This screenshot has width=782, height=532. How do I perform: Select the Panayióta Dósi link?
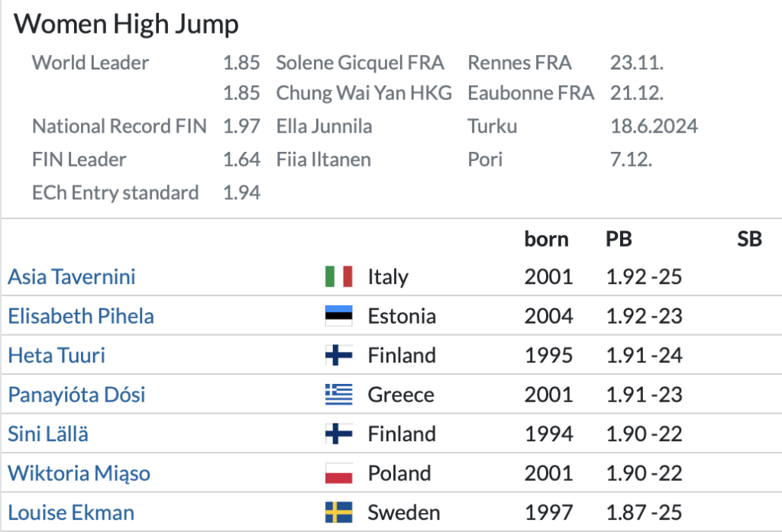tap(76, 395)
